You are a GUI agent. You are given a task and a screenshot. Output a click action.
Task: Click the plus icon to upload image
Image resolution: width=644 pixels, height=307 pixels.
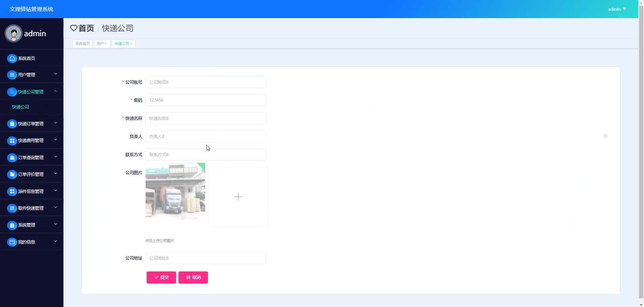pyautogui.click(x=238, y=197)
